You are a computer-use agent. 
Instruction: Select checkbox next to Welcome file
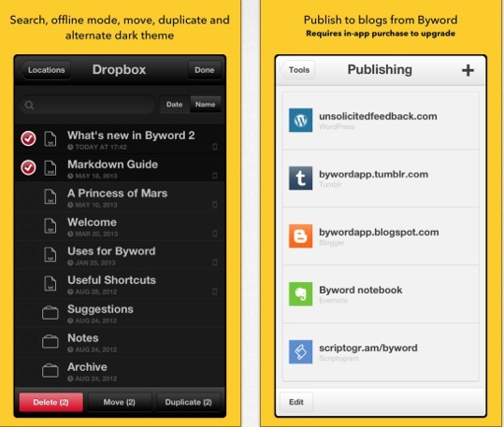[x=28, y=225]
